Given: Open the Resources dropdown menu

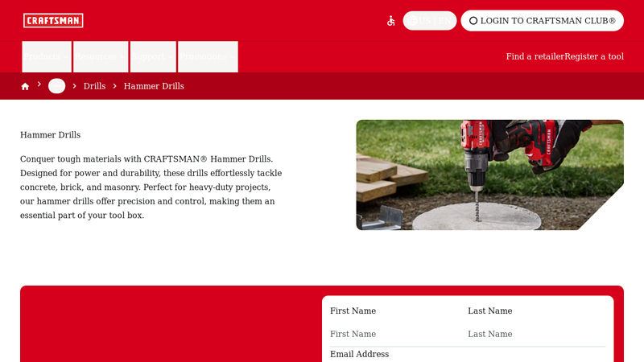Looking at the screenshot, I should (x=101, y=56).
